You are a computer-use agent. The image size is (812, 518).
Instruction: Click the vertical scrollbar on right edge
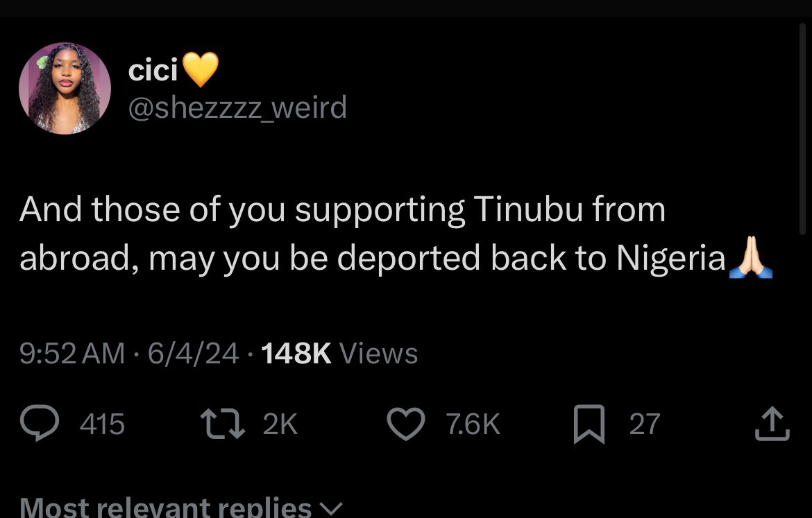pyautogui.click(x=803, y=130)
